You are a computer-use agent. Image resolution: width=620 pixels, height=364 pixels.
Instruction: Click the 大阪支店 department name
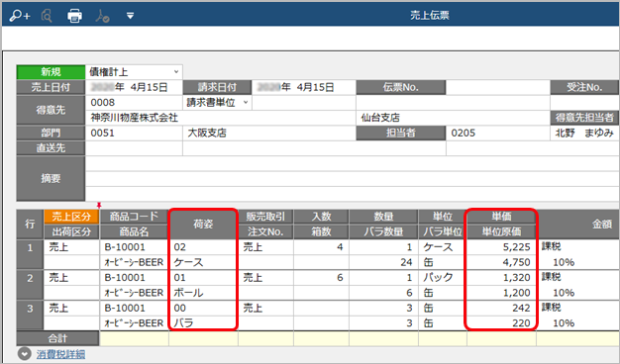(207, 134)
